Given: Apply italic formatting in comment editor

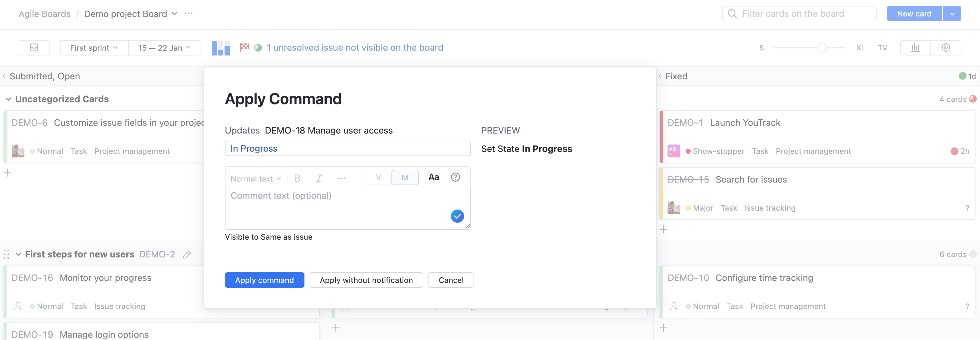Looking at the screenshot, I should pyautogui.click(x=319, y=177).
